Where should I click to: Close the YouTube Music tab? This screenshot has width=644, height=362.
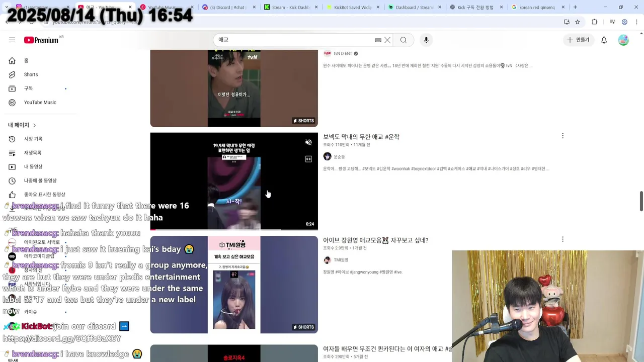click(x=192, y=7)
